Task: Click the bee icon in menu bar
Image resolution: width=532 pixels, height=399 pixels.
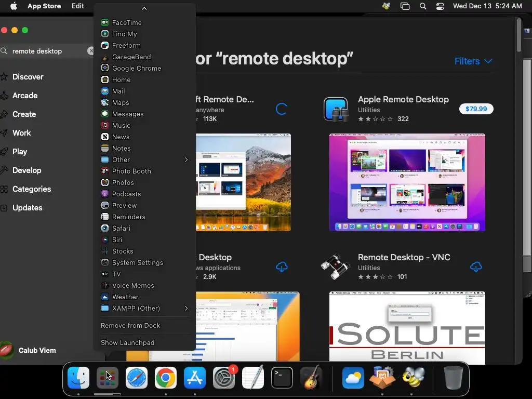Action: [x=386, y=6]
